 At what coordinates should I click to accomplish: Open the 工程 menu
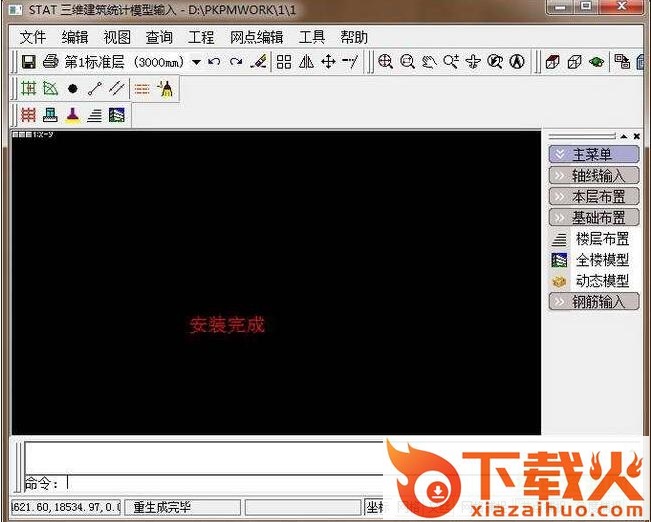(201, 37)
